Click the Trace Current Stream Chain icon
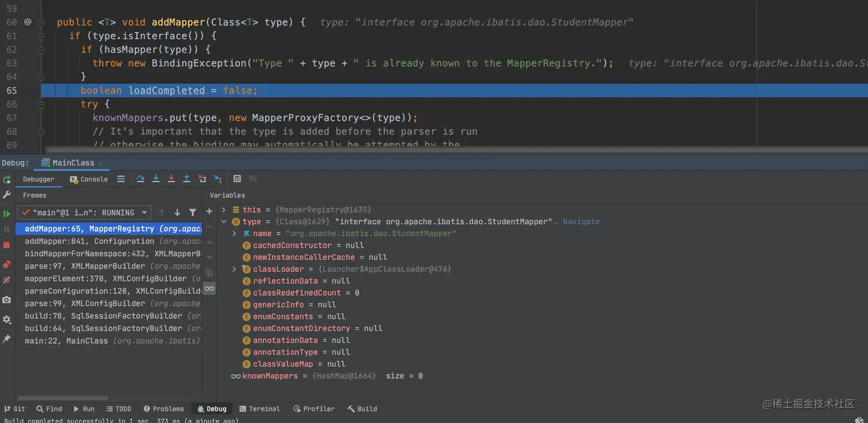868x423 pixels. click(253, 179)
